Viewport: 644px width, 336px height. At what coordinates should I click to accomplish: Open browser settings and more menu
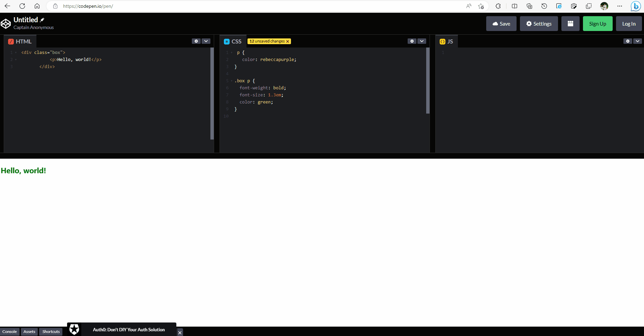(x=620, y=6)
